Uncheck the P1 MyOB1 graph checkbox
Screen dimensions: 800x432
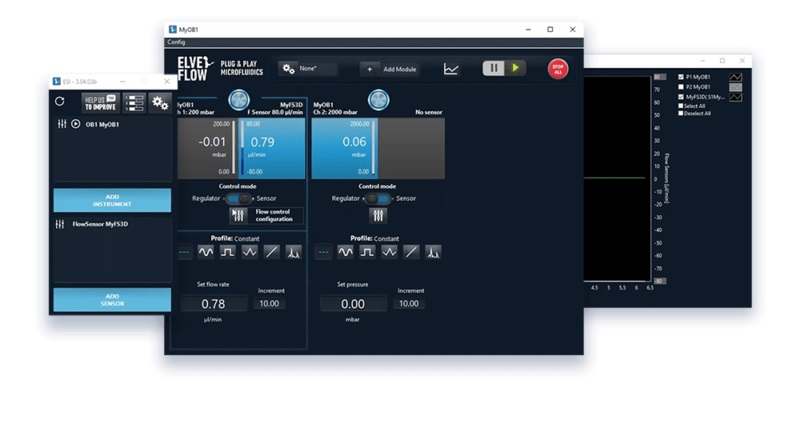(681, 77)
